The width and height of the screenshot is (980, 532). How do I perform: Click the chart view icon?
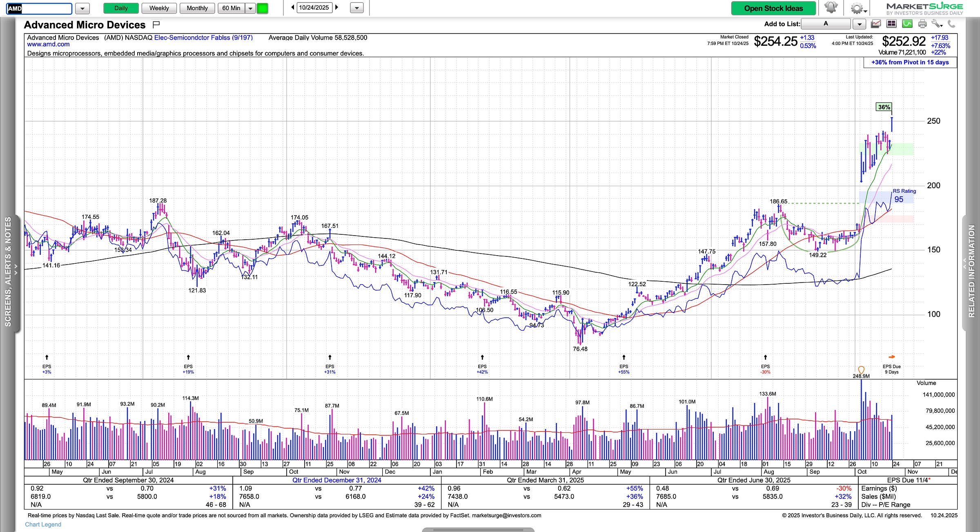[x=875, y=24]
